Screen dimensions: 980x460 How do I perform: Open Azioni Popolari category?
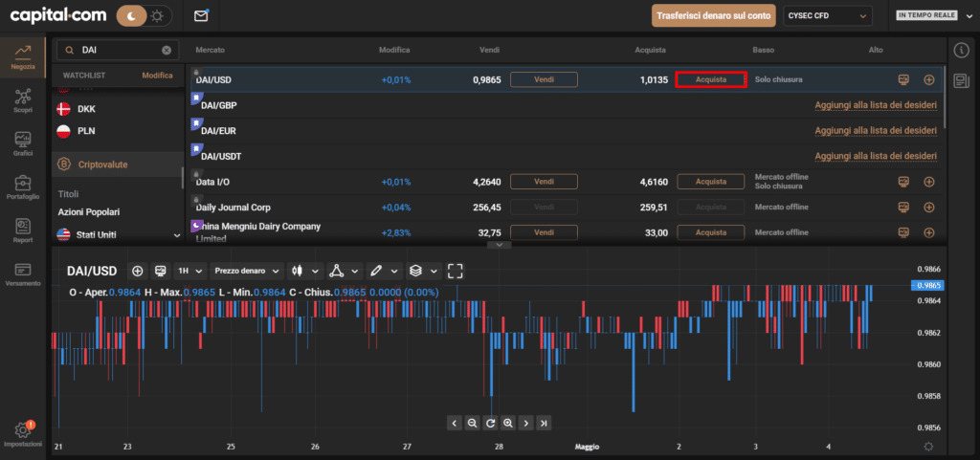[x=89, y=212]
